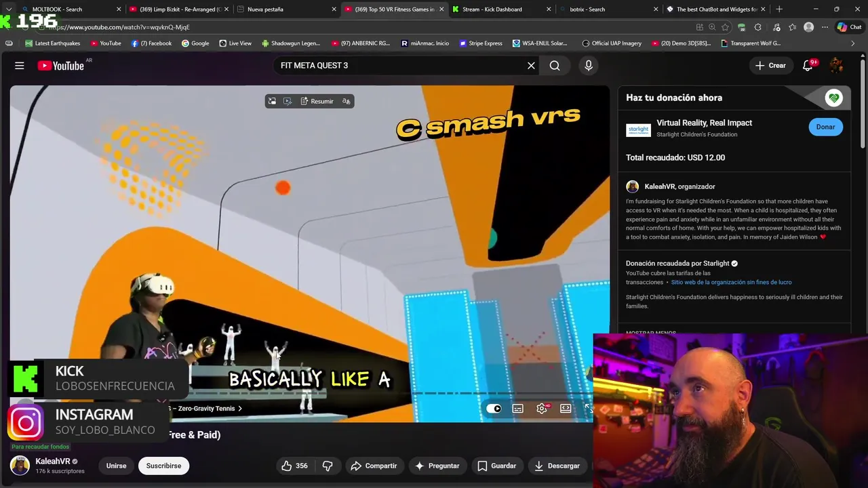The height and width of the screenshot is (488, 868).
Task: Open the Stripe Express bookmark
Action: coord(481,43)
